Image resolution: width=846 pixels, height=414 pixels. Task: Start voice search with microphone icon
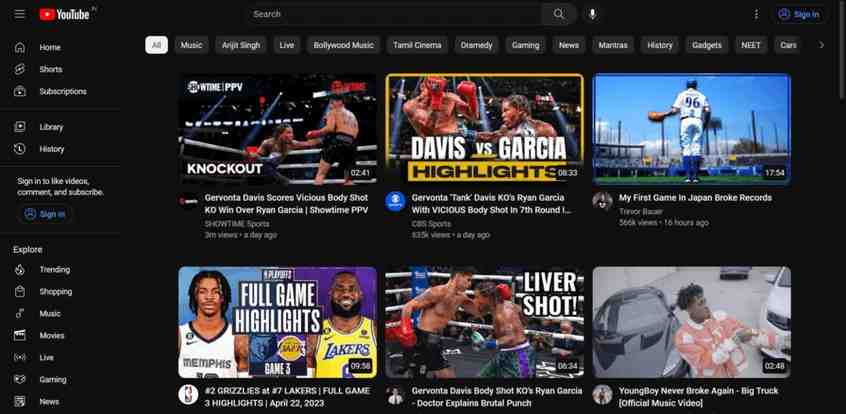click(x=592, y=14)
